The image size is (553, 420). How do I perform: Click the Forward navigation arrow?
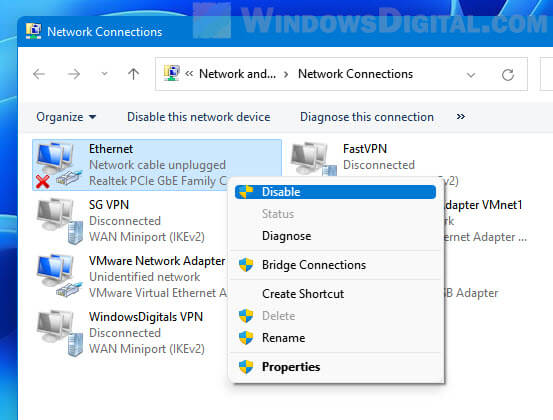(x=74, y=74)
